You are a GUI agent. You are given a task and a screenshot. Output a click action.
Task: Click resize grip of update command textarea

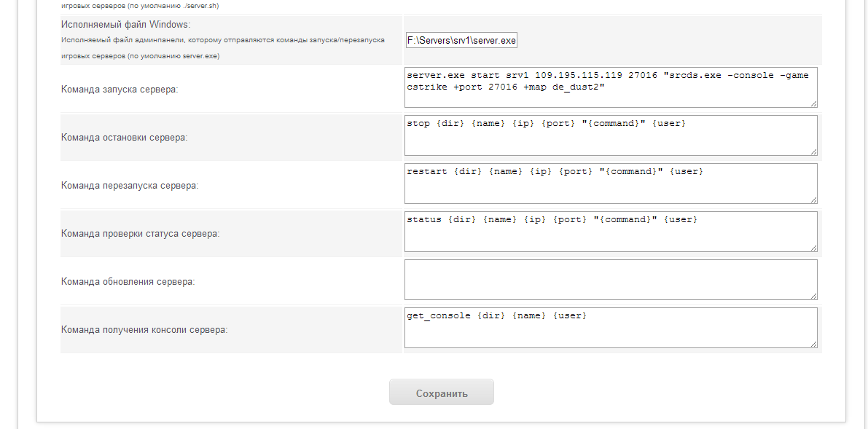pyautogui.click(x=813, y=296)
